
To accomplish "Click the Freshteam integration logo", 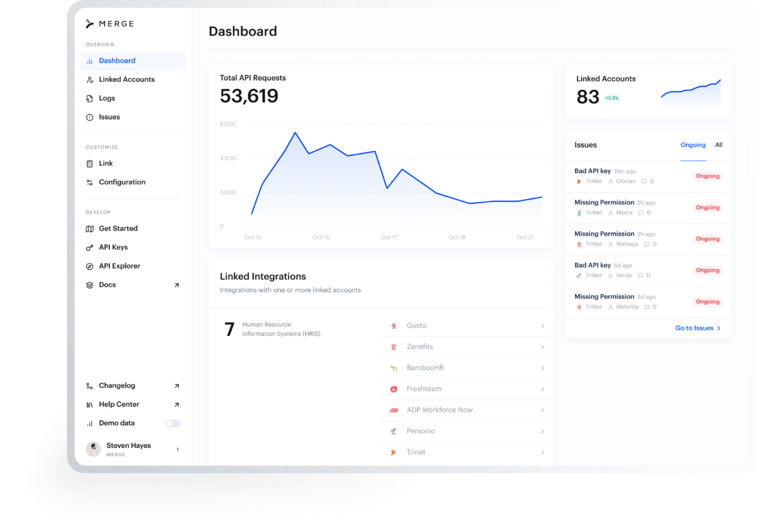I will [x=393, y=389].
